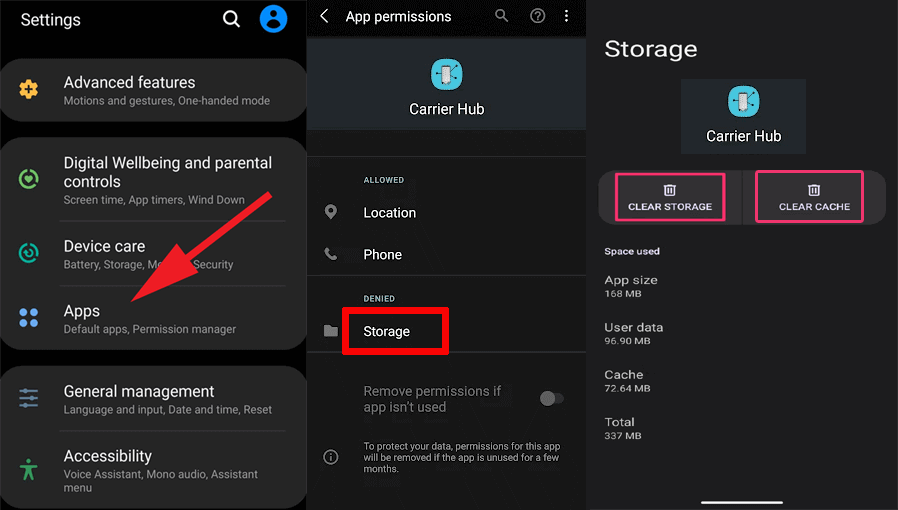
Task: Open Apps settings entry
Action: coord(150,319)
